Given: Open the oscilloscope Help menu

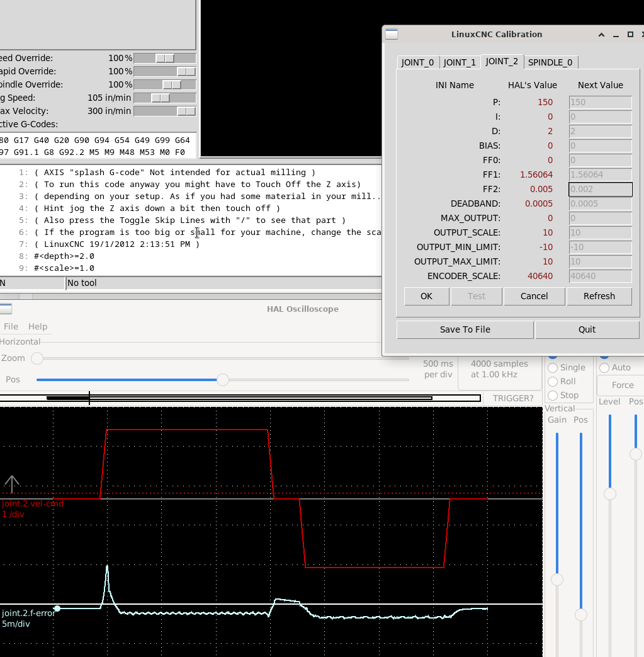Looking at the screenshot, I should pos(38,326).
